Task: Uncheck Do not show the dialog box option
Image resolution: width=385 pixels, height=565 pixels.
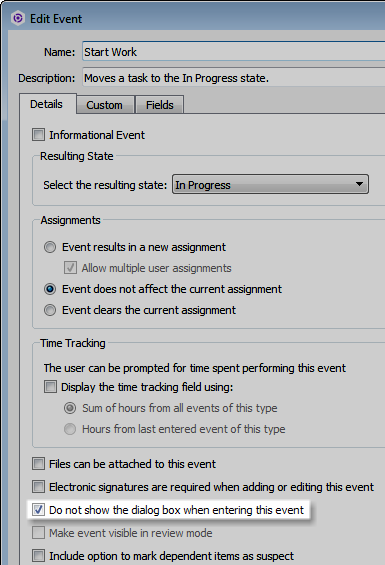Action: coord(39,510)
